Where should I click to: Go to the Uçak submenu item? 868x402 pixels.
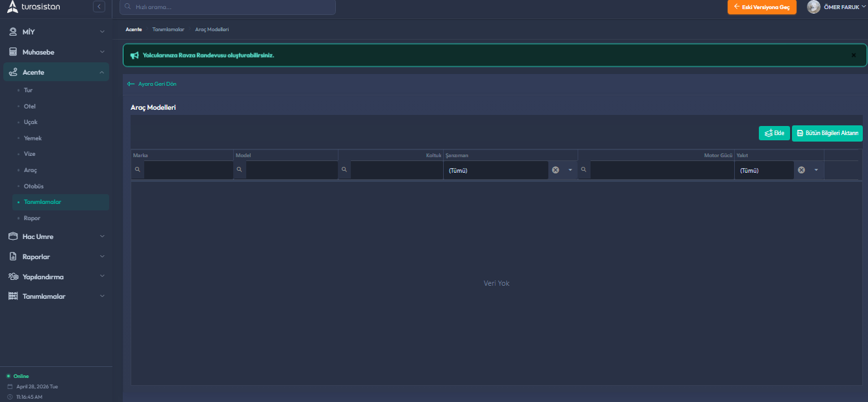coord(31,122)
